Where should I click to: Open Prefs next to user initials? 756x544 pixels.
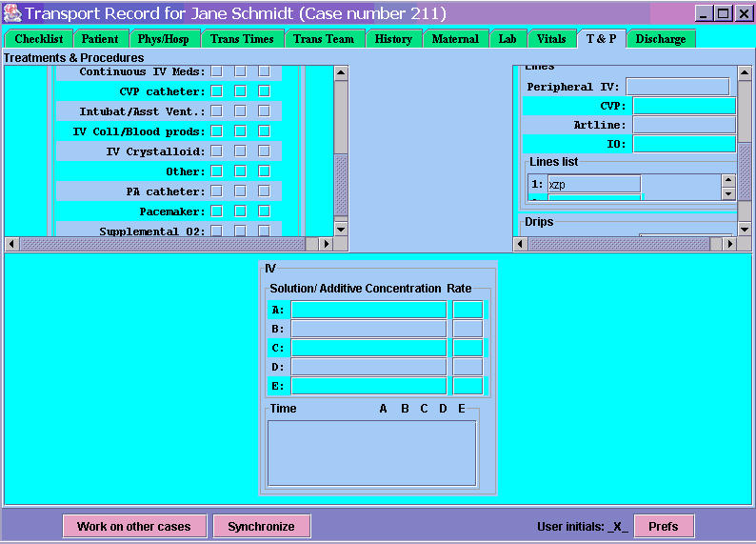pyautogui.click(x=664, y=526)
